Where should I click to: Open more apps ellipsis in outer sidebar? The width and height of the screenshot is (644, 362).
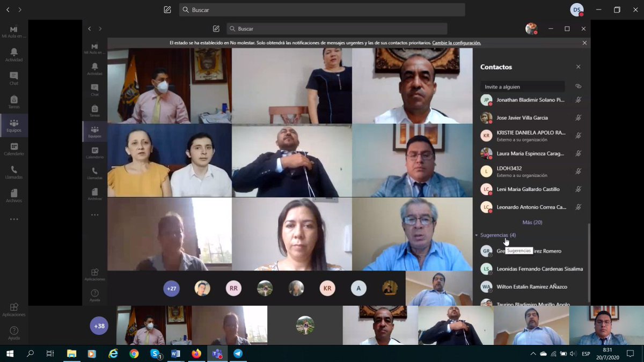[14, 219]
